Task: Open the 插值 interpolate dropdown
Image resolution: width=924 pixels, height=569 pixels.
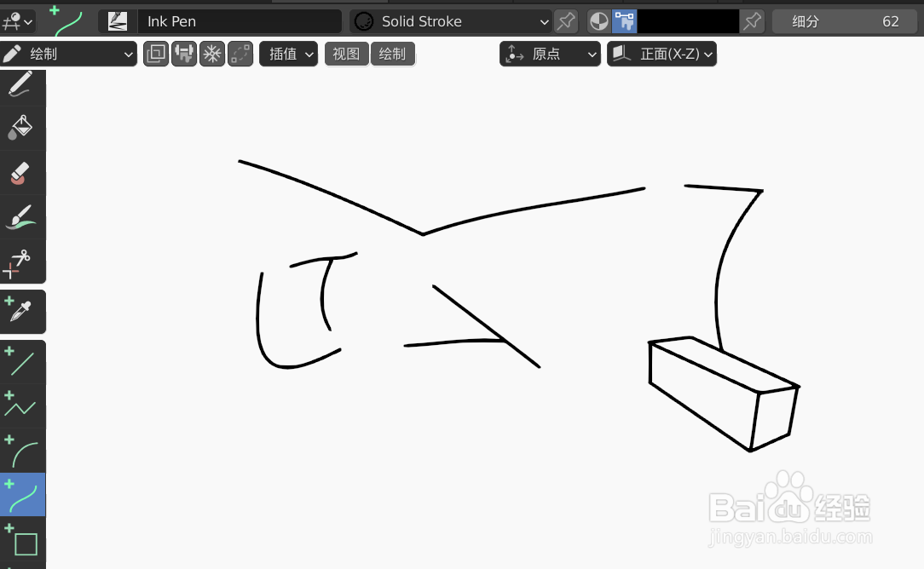Action: click(x=289, y=54)
